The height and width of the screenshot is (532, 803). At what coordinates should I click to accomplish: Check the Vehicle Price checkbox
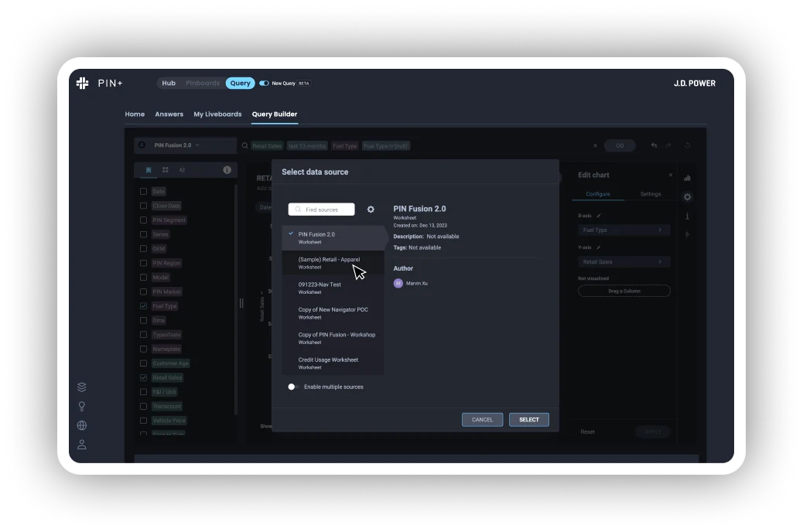(143, 421)
